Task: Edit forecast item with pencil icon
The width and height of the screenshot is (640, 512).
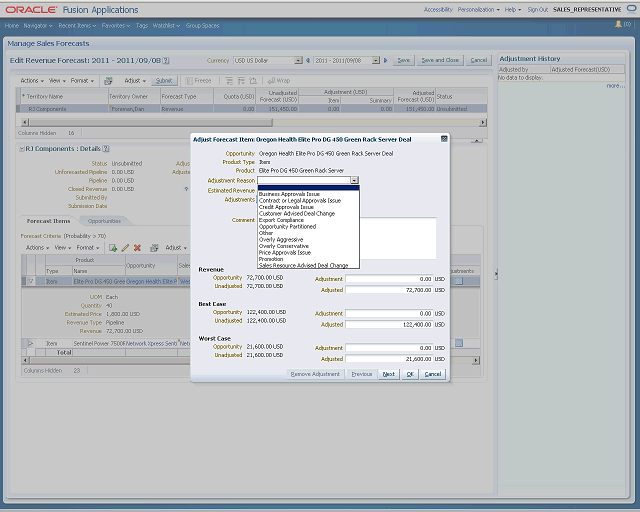Action: 125,248
